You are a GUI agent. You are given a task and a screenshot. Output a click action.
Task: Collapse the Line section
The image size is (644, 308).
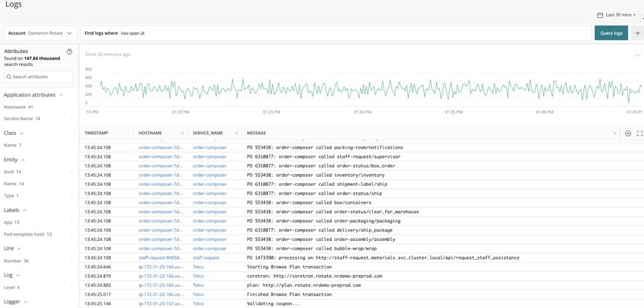point(19,248)
